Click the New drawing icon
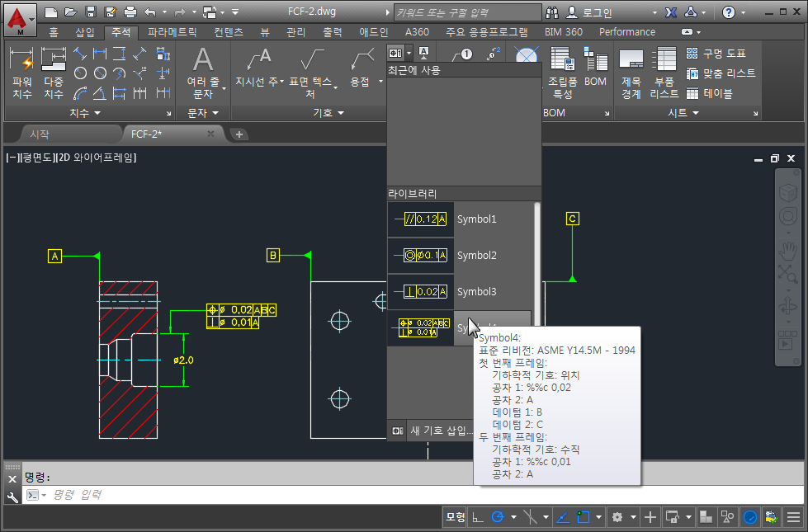 50,12
